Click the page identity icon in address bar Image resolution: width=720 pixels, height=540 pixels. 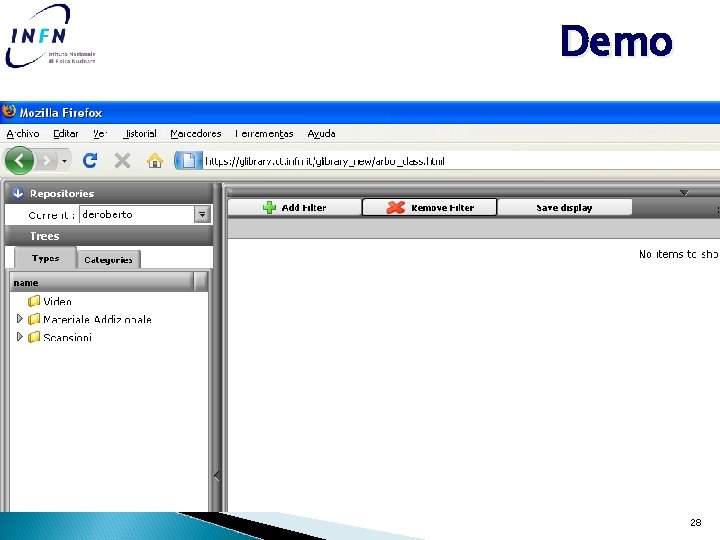[188, 161]
